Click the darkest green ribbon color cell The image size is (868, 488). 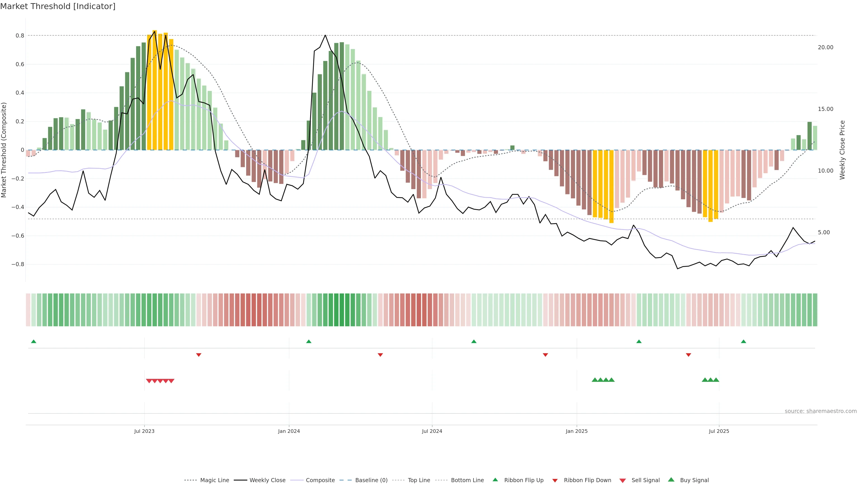tap(342, 310)
